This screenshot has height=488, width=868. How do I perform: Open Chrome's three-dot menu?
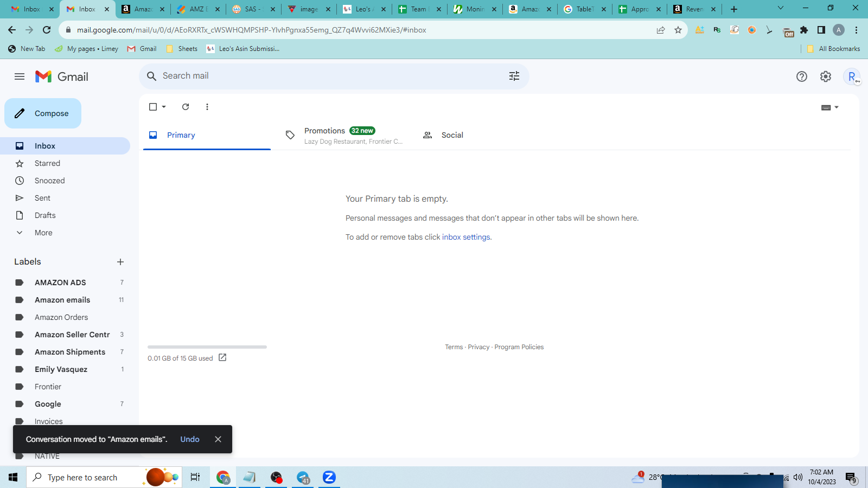coord(856,30)
